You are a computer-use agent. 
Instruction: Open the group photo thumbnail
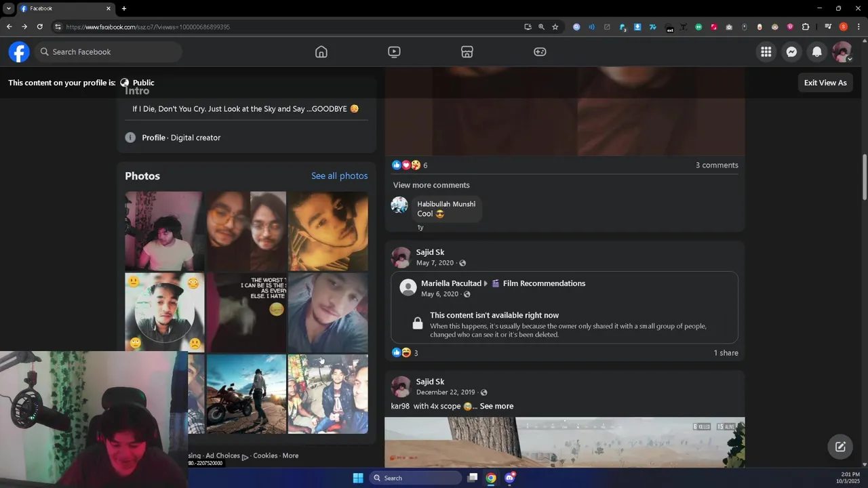(x=328, y=394)
